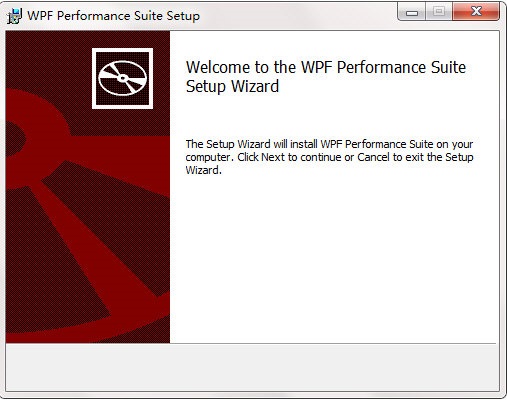Click the greyed-out maximize window button
The image size is (507, 400).
click(x=439, y=12)
